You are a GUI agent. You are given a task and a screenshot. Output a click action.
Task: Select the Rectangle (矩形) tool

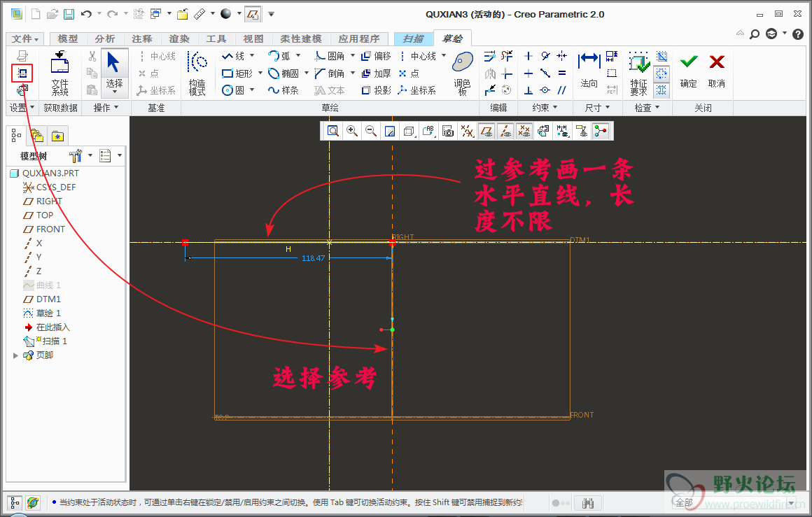coord(237,73)
